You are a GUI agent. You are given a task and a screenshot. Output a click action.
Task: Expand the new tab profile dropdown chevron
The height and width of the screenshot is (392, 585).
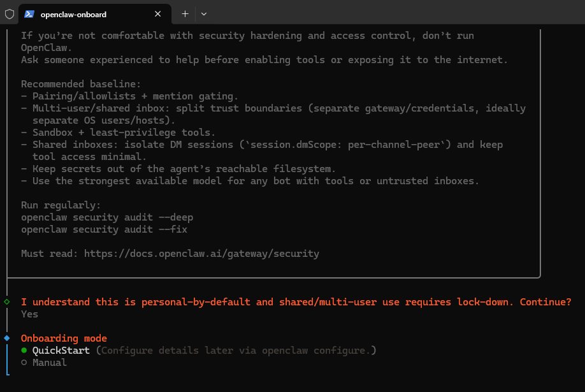204,13
